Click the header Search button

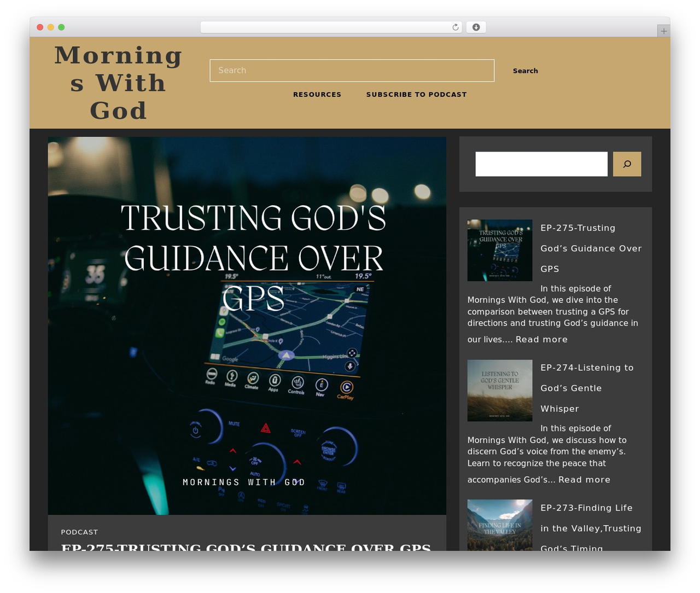[526, 71]
